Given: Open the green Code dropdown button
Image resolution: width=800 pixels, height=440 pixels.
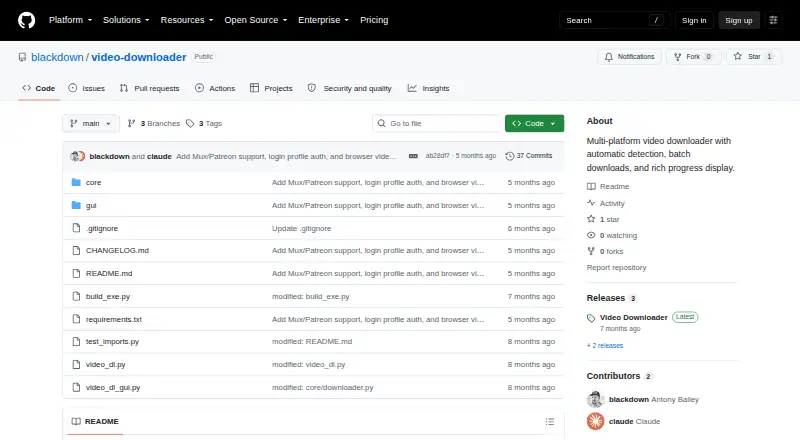Looking at the screenshot, I should 534,124.
